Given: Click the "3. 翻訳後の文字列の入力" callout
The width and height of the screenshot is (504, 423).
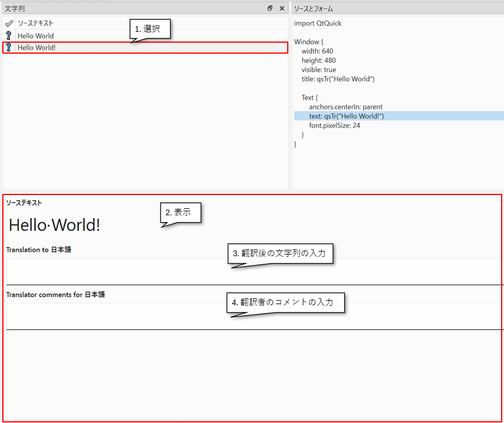Looking at the screenshot, I should pyautogui.click(x=283, y=253).
